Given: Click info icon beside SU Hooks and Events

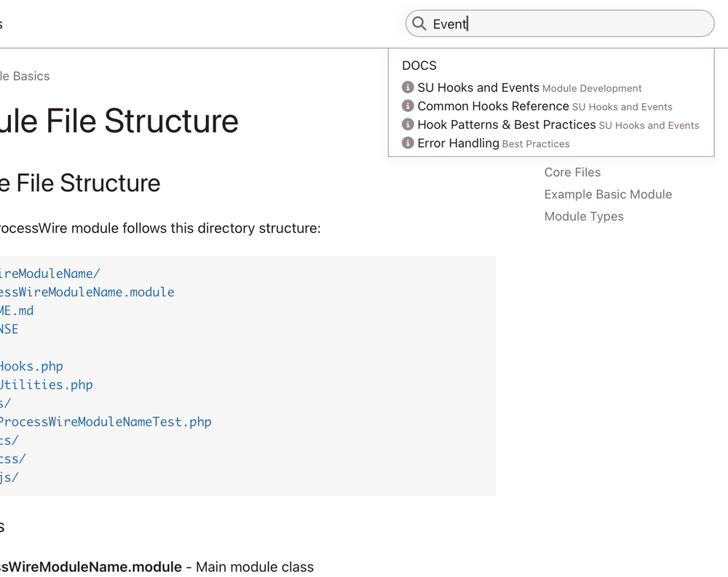Looking at the screenshot, I should (408, 87).
